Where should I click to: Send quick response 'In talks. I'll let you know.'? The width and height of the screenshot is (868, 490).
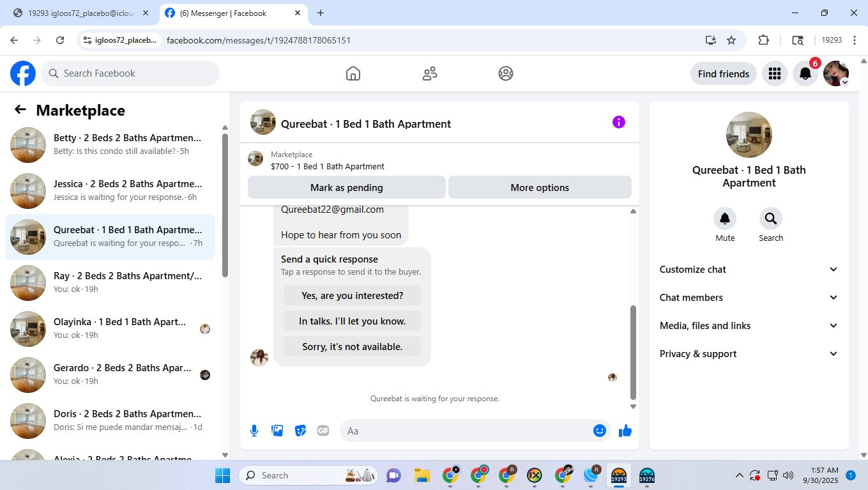352,321
